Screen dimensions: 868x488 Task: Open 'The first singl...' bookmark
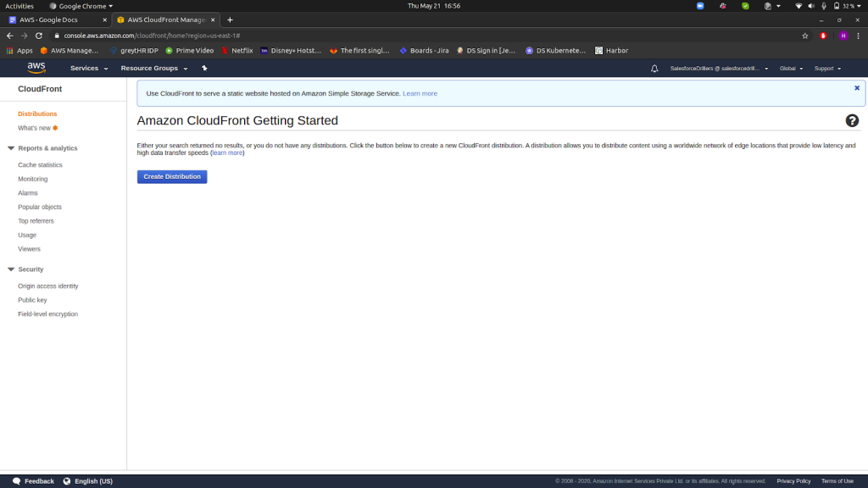pyautogui.click(x=359, y=50)
